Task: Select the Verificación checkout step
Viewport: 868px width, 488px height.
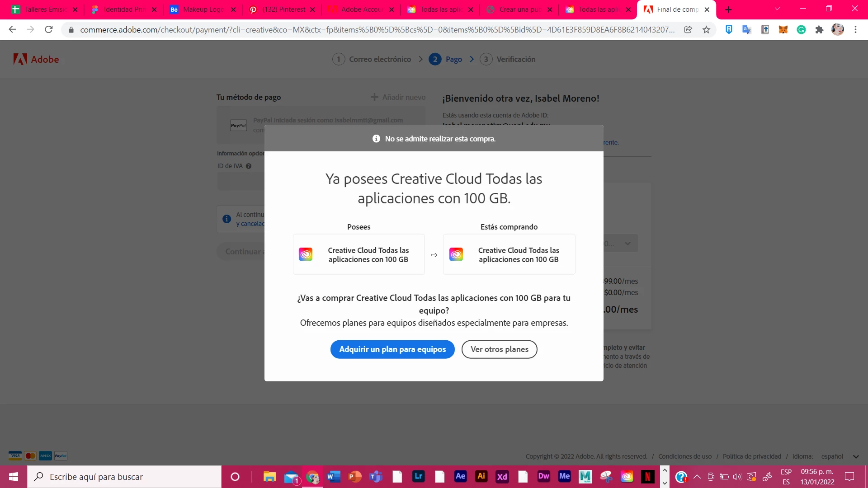Action: click(x=508, y=59)
